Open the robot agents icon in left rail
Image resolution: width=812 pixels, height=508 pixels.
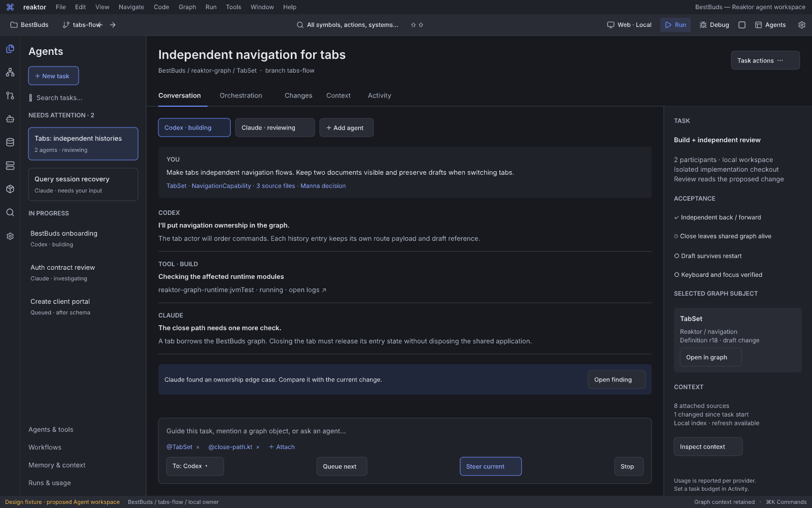pos(10,119)
